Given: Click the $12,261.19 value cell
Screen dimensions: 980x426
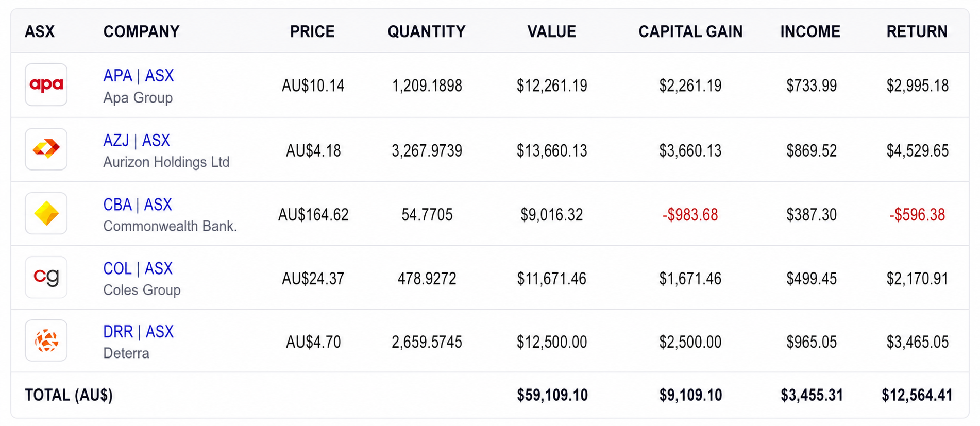Looking at the screenshot, I should tap(552, 86).
